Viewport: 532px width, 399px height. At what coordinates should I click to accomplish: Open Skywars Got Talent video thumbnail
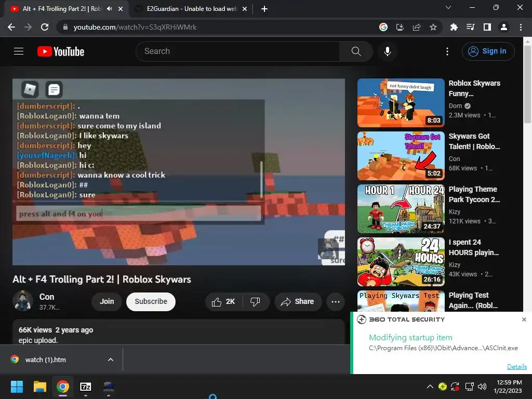(x=401, y=156)
